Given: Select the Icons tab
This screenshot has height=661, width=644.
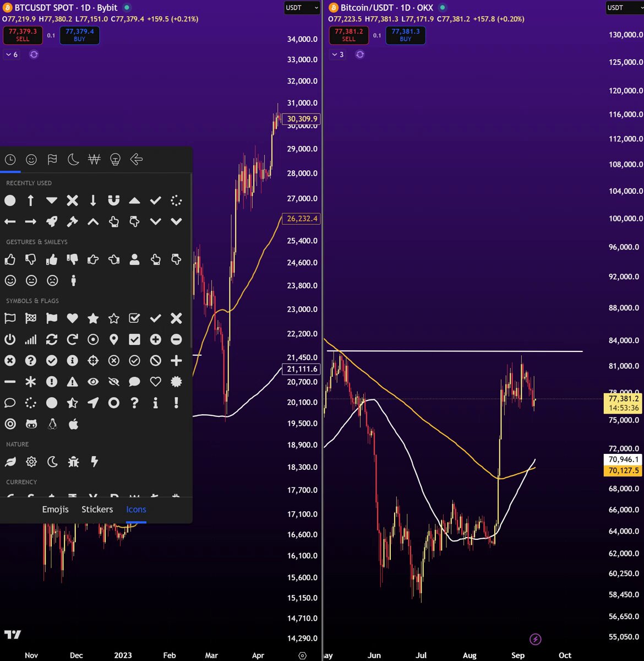Looking at the screenshot, I should pyautogui.click(x=136, y=510).
